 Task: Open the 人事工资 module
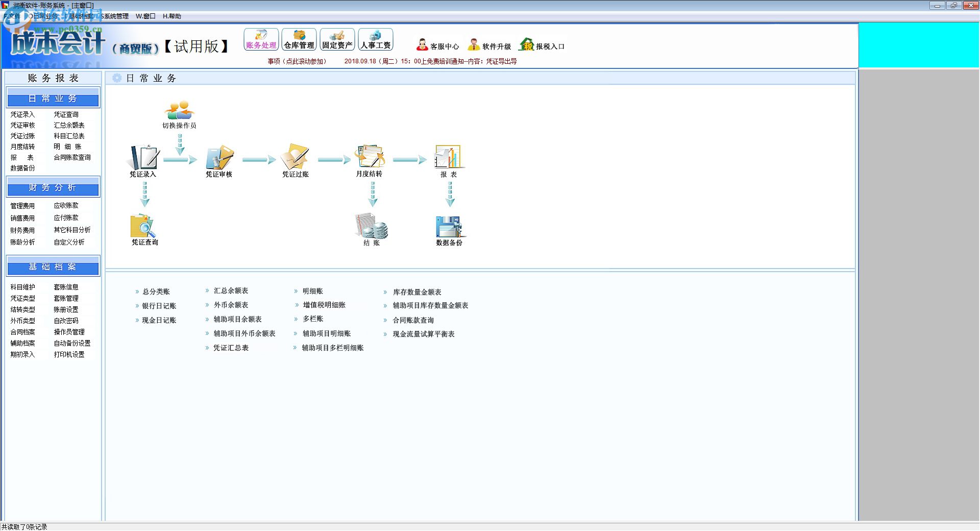375,39
